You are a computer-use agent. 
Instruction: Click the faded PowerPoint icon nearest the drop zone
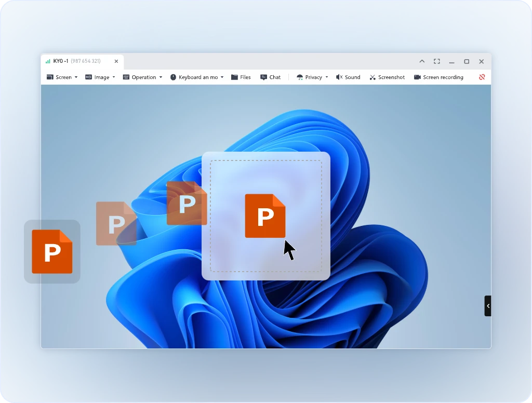click(187, 203)
